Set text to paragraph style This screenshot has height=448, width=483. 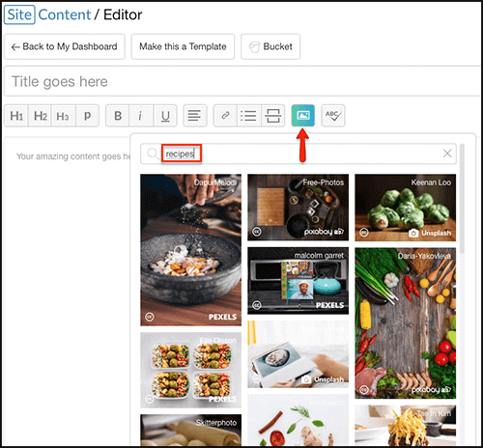pyautogui.click(x=87, y=116)
